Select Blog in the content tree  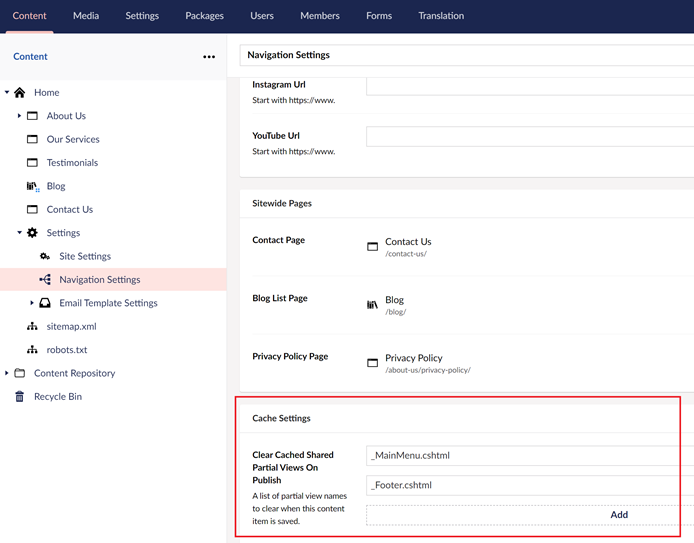[x=56, y=186]
